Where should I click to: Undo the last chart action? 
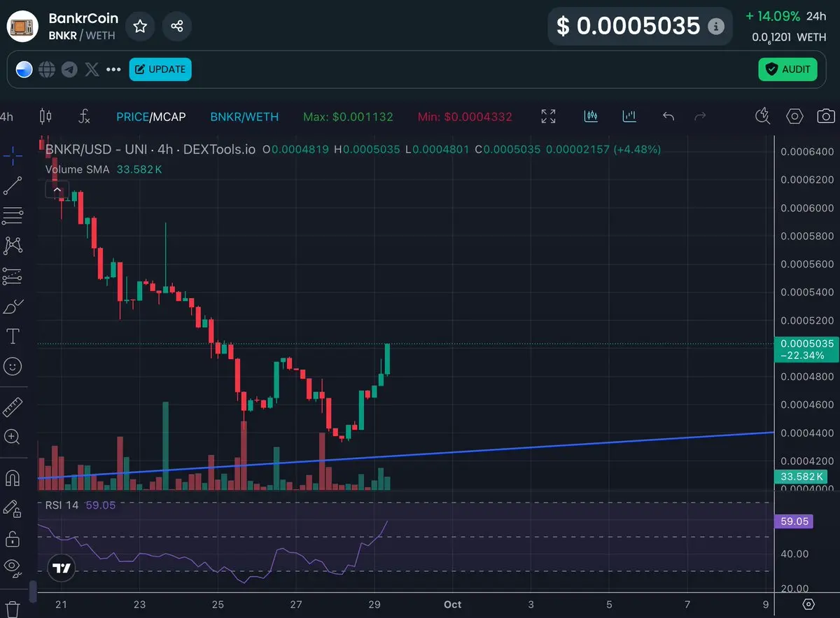pos(668,116)
